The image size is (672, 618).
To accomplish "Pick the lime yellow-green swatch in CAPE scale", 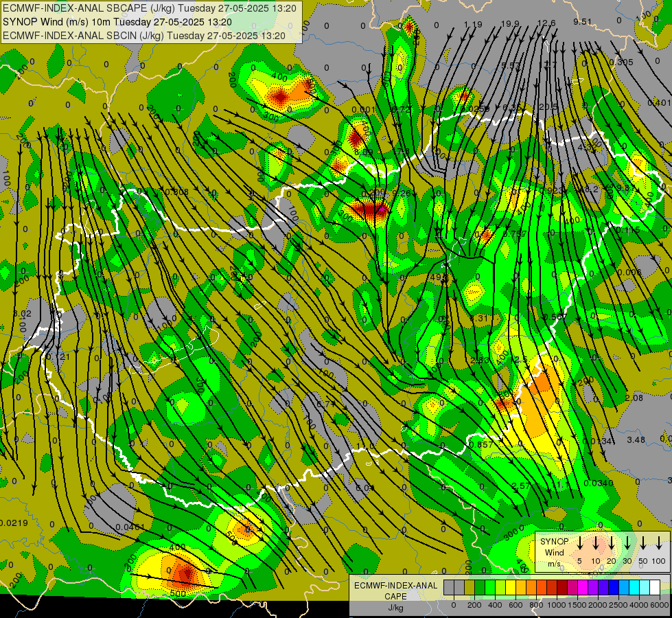I will 500,587.
